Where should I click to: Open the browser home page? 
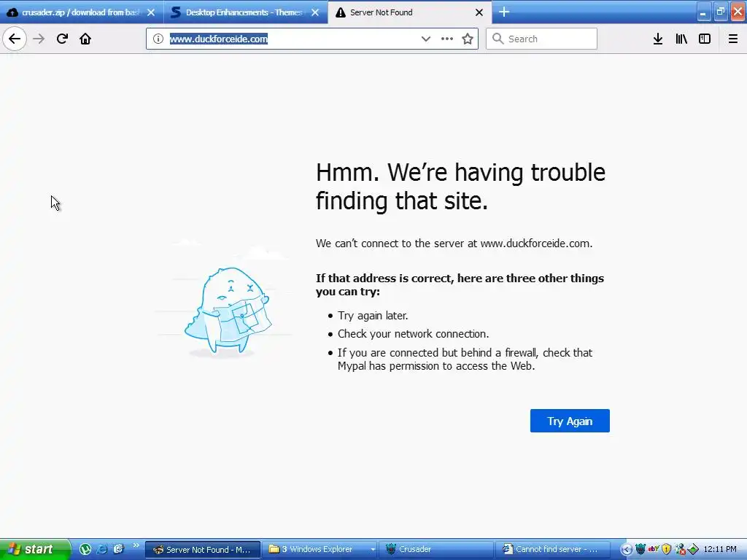tap(85, 39)
